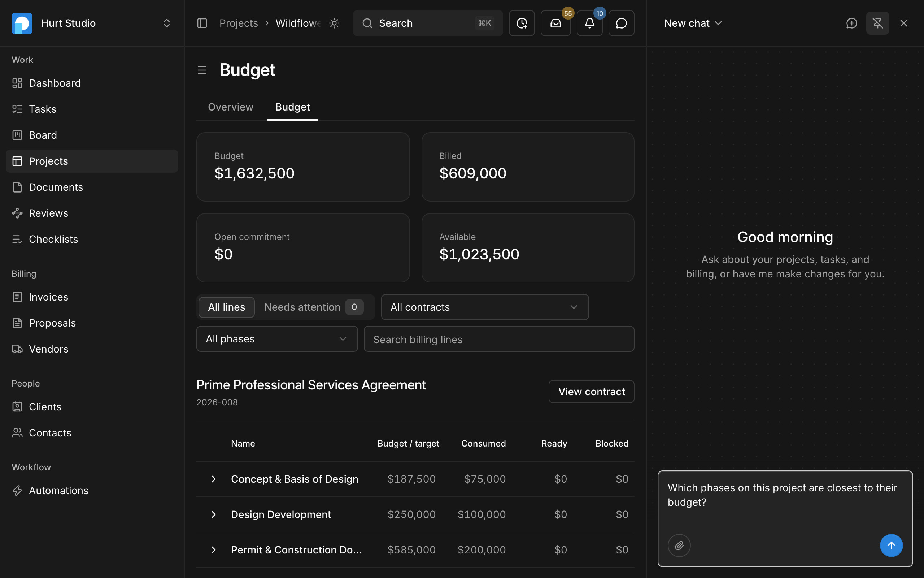924x578 pixels.
Task: Open the inbox with 55 badge
Action: point(555,23)
